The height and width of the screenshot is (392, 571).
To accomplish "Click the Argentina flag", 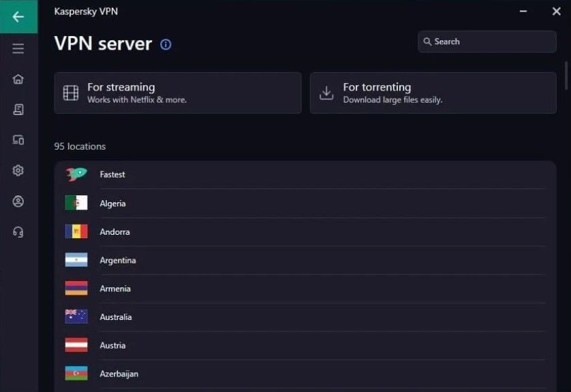I will [x=76, y=260].
